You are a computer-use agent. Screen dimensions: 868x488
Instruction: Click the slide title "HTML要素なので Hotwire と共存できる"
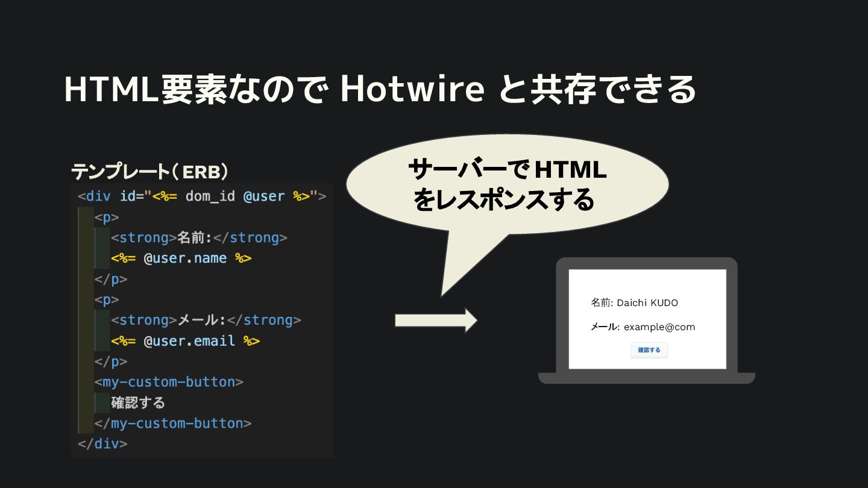[x=380, y=90]
